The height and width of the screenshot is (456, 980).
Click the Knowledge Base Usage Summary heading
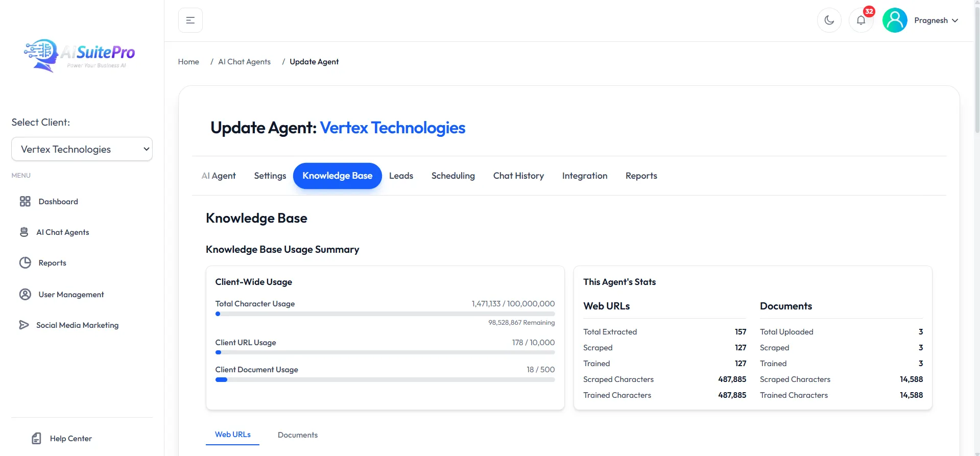pyautogui.click(x=282, y=250)
